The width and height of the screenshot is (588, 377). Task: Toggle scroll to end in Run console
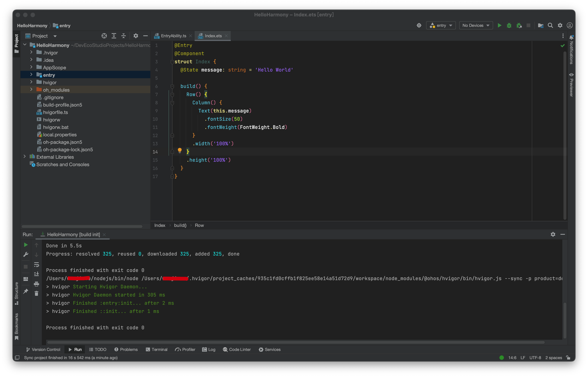[x=36, y=274]
